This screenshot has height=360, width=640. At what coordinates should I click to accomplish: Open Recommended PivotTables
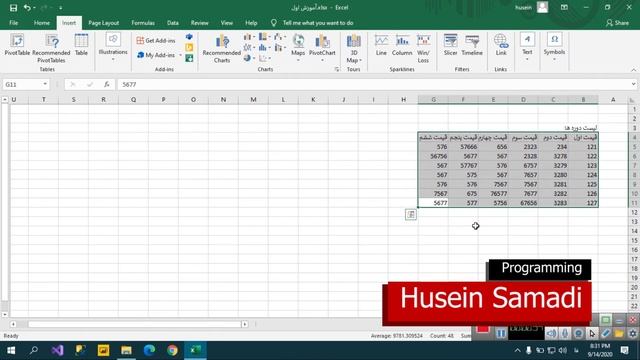(x=51, y=48)
